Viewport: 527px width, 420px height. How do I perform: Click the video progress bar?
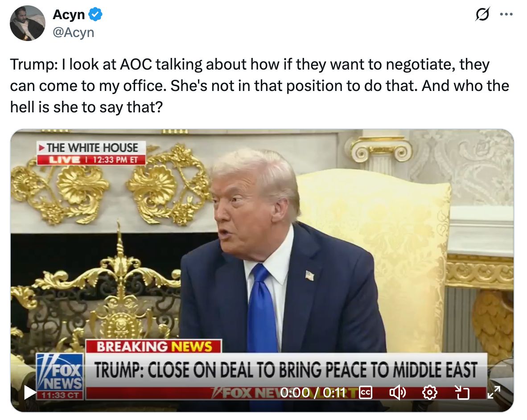(x=262, y=365)
